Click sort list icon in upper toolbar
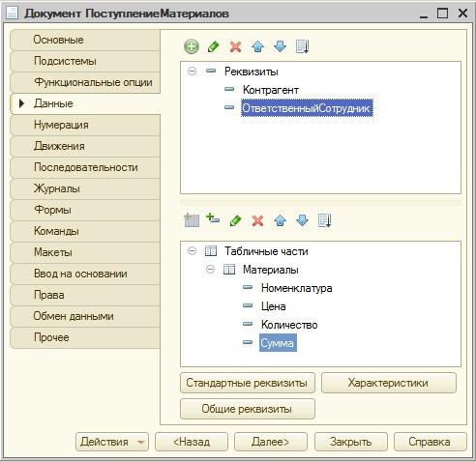The width and height of the screenshot is (476, 462). [303, 47]
